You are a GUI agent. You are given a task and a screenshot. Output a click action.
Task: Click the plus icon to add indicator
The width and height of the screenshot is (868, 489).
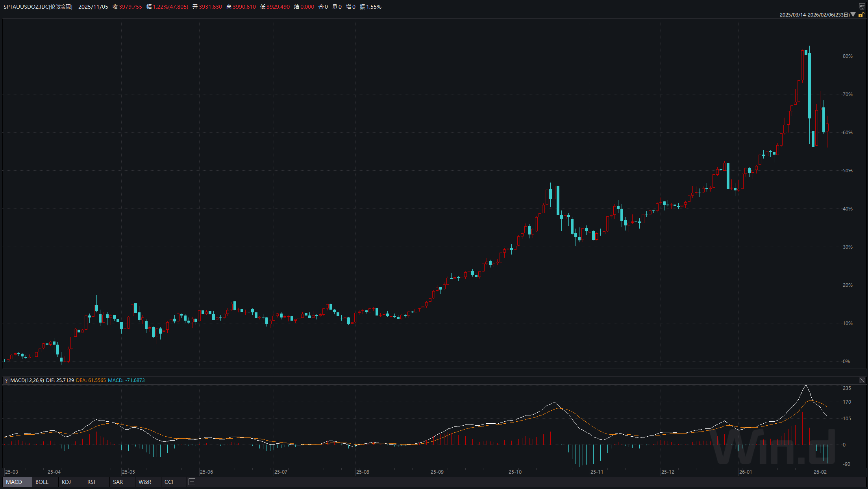pyautogui.click(x=192, y=482)
